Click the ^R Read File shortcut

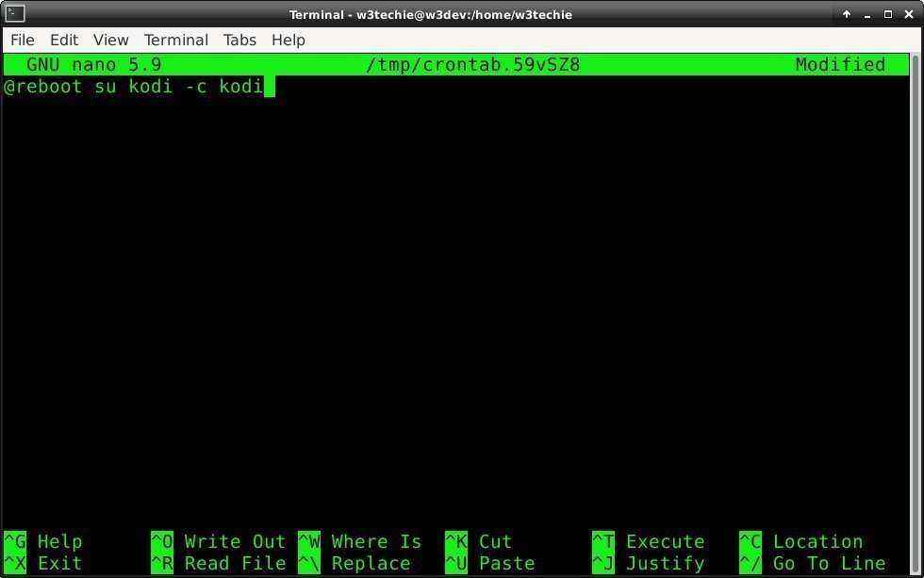tap(217, 563)
